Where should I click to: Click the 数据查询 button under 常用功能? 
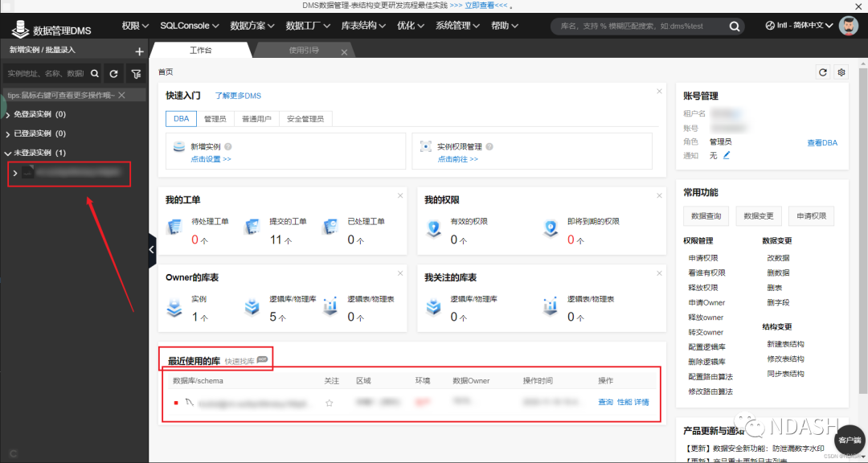pyautogui.click(x=707, y=215)
